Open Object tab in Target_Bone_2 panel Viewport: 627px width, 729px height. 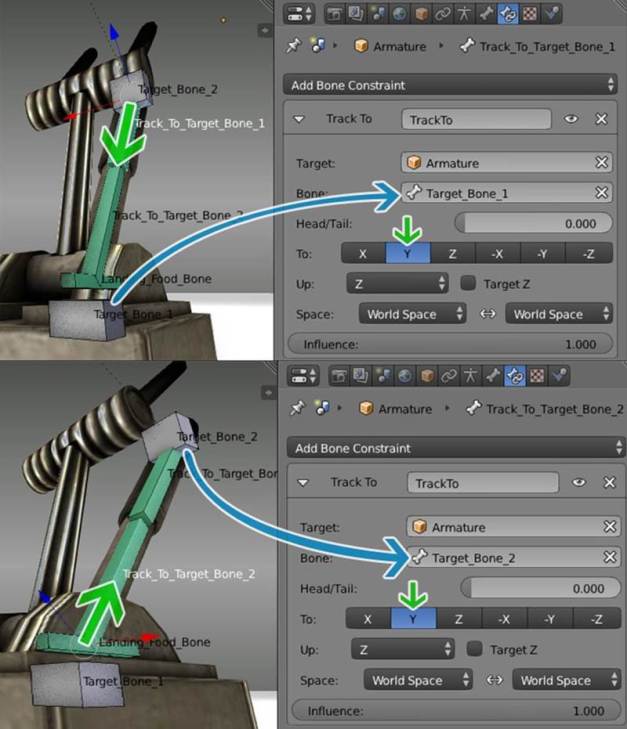click(x=427, y=376)
